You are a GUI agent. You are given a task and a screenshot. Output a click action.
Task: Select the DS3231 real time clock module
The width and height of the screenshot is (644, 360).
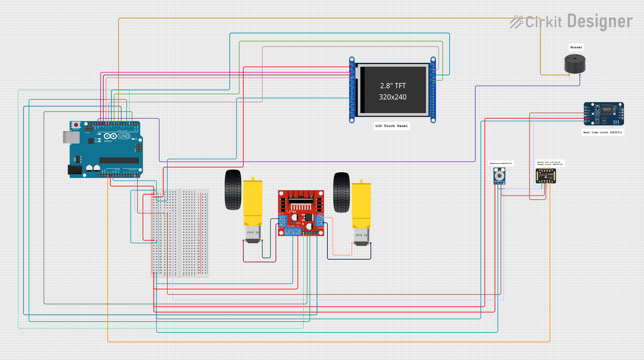603,114
